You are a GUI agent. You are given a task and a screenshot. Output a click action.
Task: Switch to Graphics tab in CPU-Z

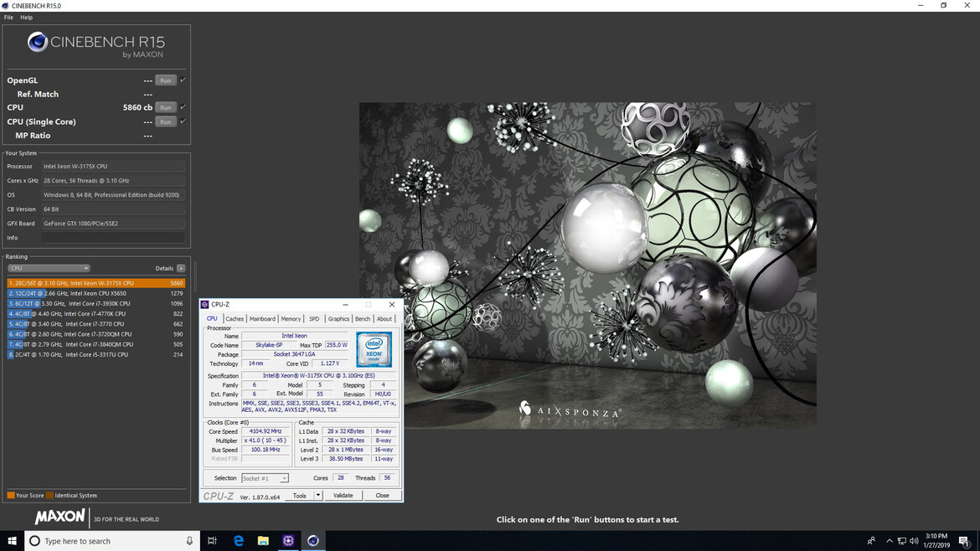[338, 318]
